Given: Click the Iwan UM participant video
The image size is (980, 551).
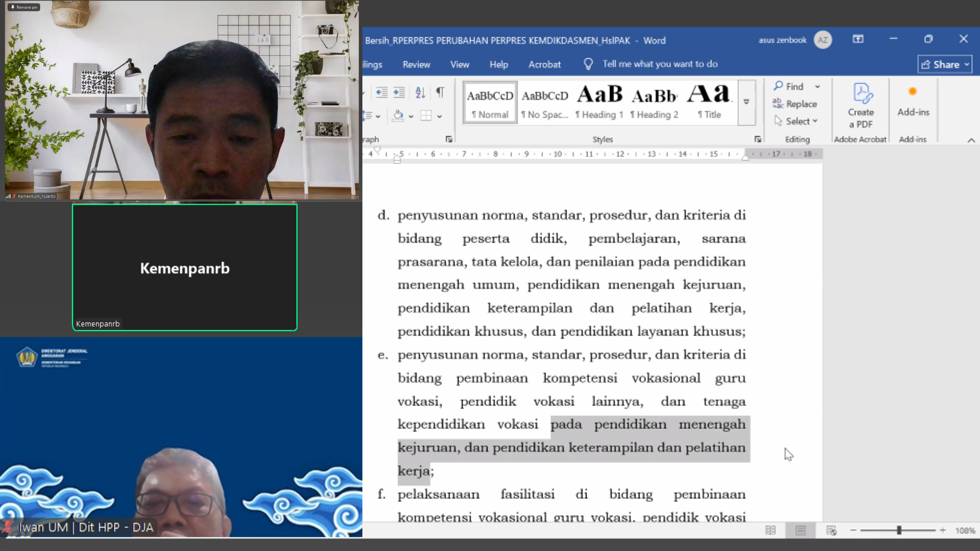Looking at the screenshot, I should [181, 437].
